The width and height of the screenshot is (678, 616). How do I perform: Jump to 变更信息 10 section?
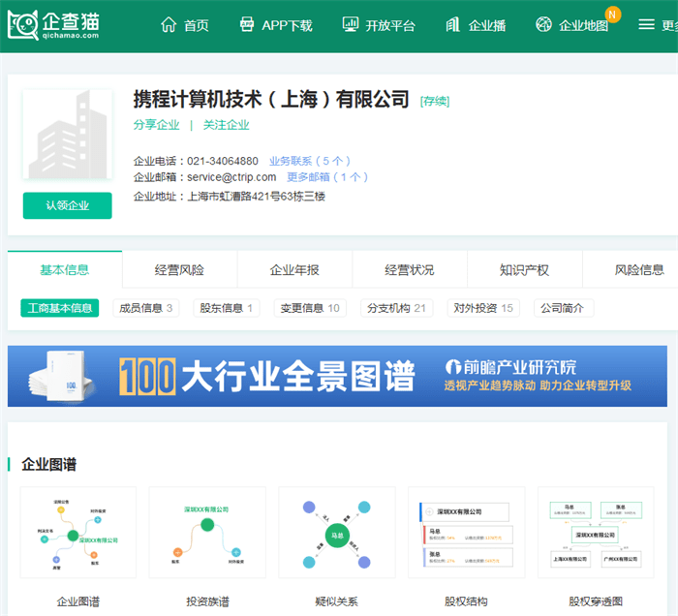point(310,308)
